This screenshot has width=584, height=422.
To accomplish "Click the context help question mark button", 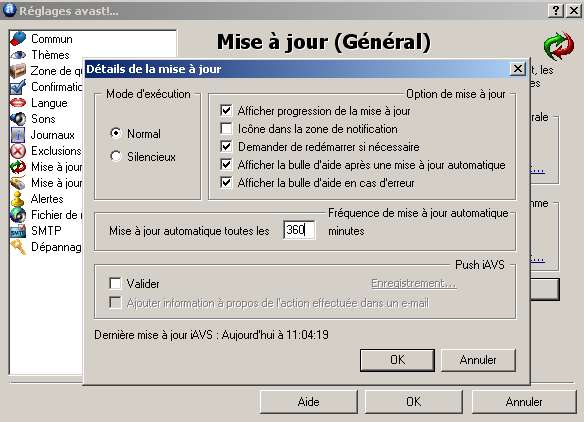I will click(x=556, y=10).
